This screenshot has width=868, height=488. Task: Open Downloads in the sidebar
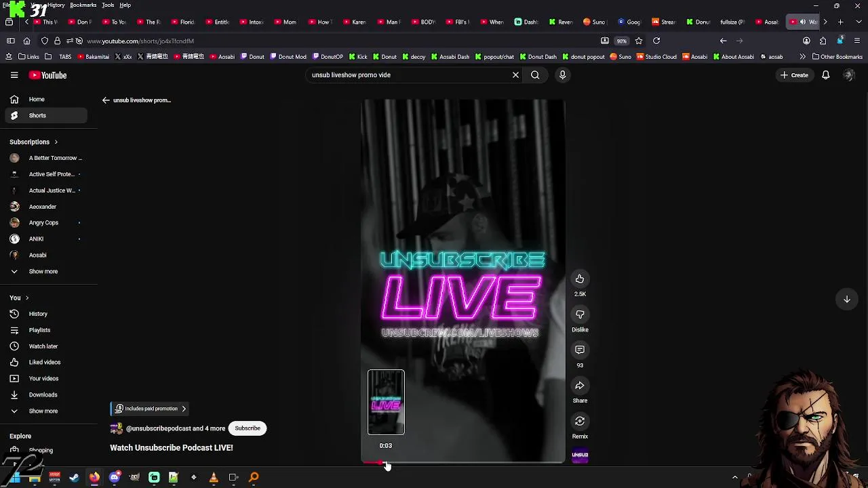point(46,394)
